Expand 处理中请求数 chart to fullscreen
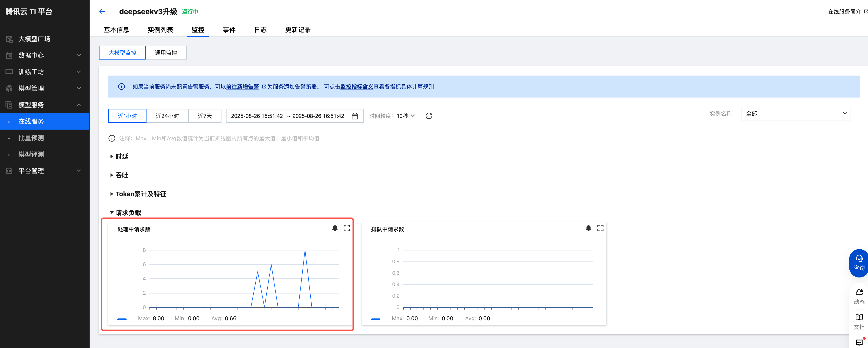Viewport: 868px width, 348px height. 347,228
